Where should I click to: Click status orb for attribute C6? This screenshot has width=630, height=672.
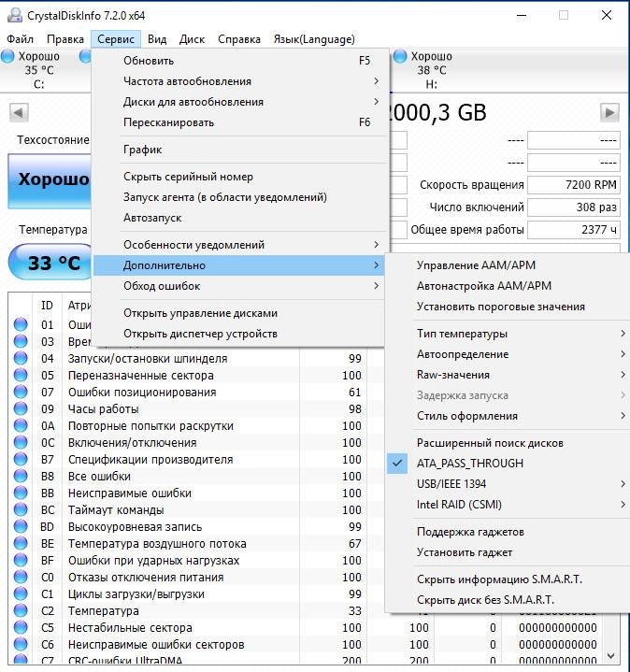[x=21, y=644]
